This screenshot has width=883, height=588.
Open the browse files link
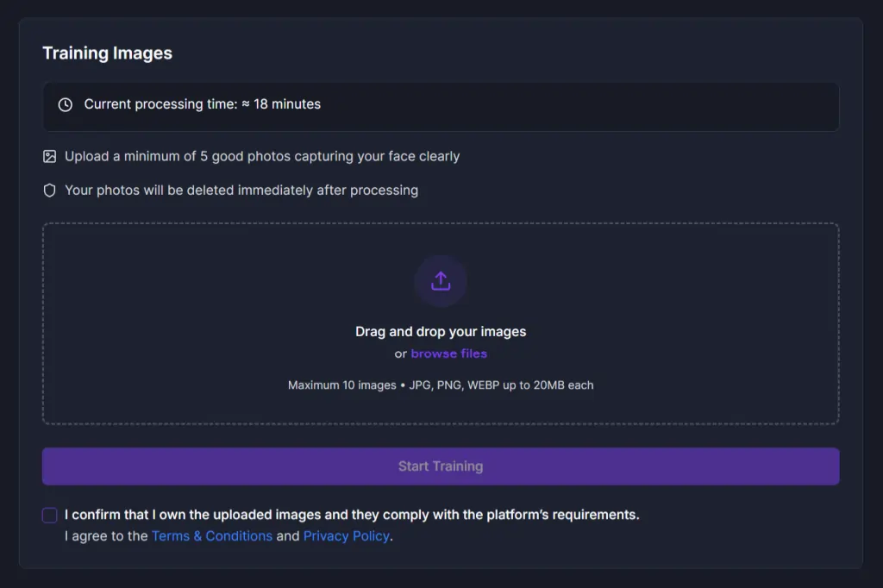(x=448, y=353)
